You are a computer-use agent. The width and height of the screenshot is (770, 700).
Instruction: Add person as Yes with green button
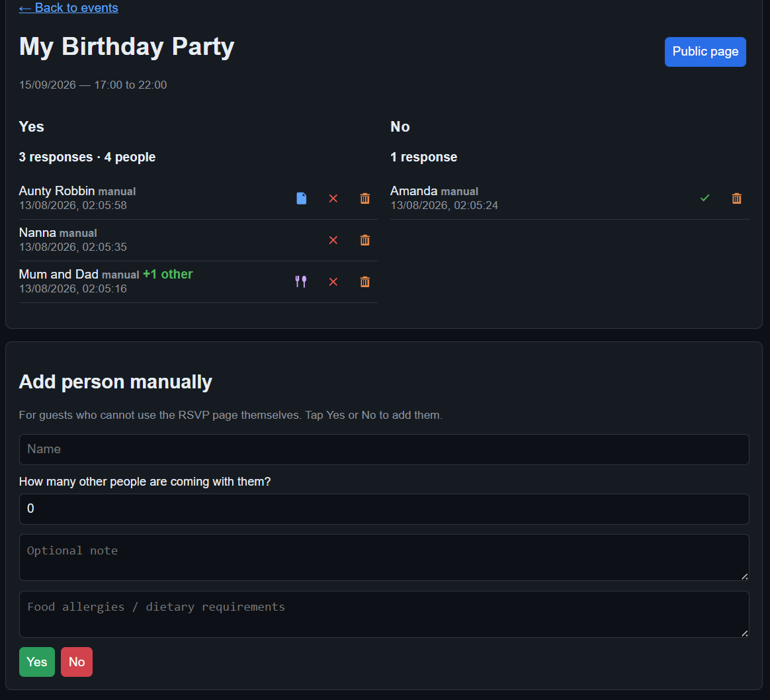coord(37,662)
